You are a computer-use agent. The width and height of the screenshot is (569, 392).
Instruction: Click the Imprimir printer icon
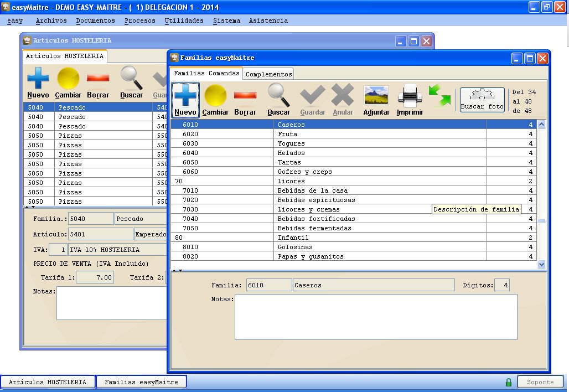point(410,100)
